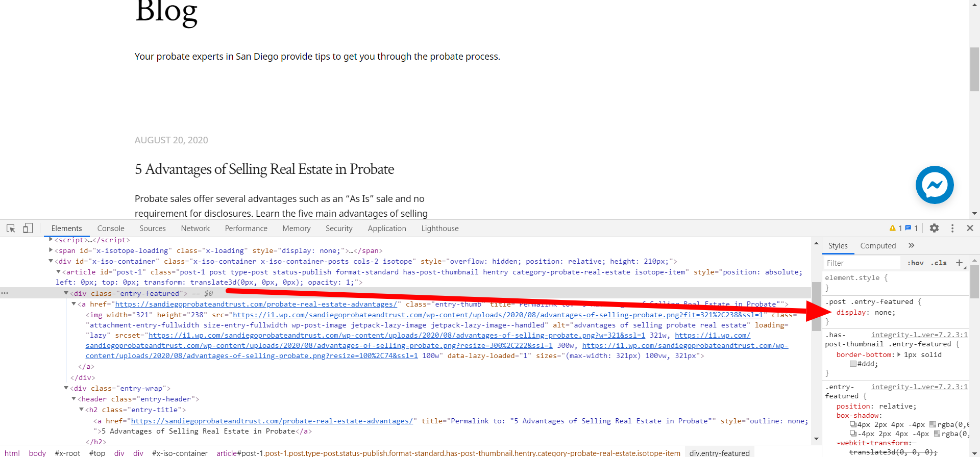The width and height of the screenshot is (980, 457).
Task: Focus the Styles Filter input field
Action: [x=863, y=263]
